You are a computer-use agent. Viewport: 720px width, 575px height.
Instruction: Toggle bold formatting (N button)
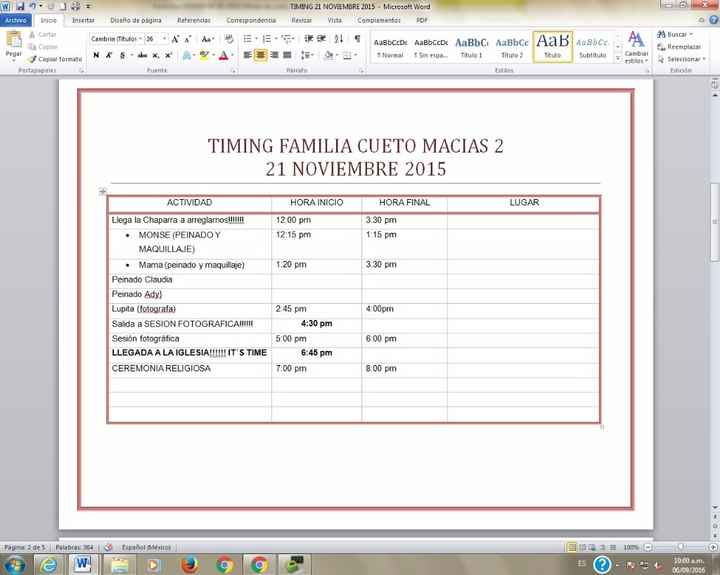click(96, 55)
